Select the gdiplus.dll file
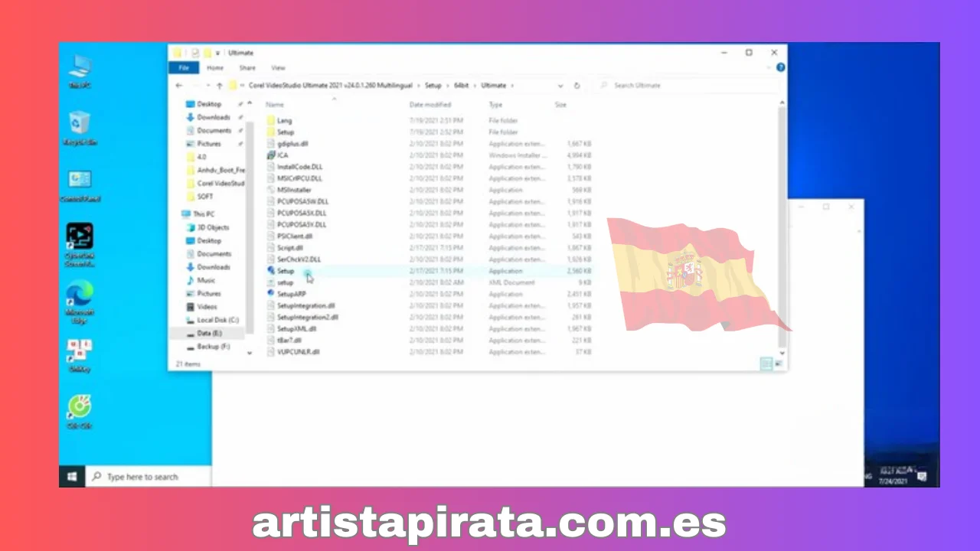This screenshot has height=551, width=980. pyautogui.click(x=292, y=143)
